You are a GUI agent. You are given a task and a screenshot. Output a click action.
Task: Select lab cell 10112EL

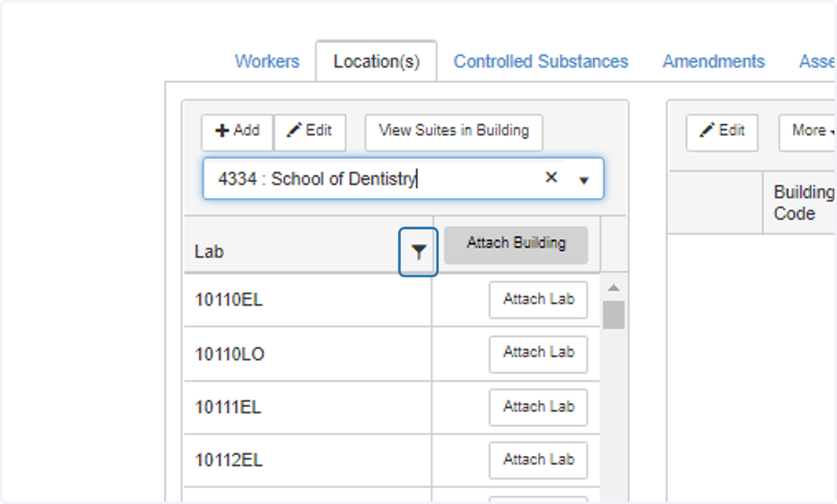(308, 460)
